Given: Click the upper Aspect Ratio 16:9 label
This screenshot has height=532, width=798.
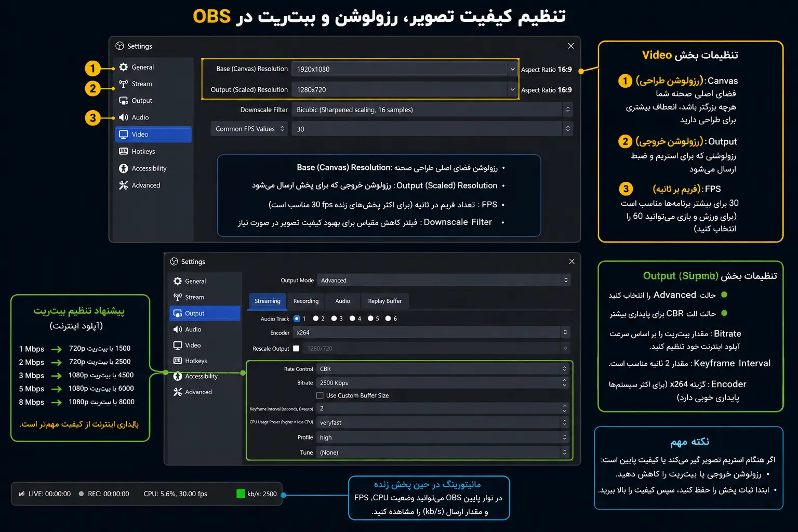Looking at the screenshot, I should click(x=547, y=69).
